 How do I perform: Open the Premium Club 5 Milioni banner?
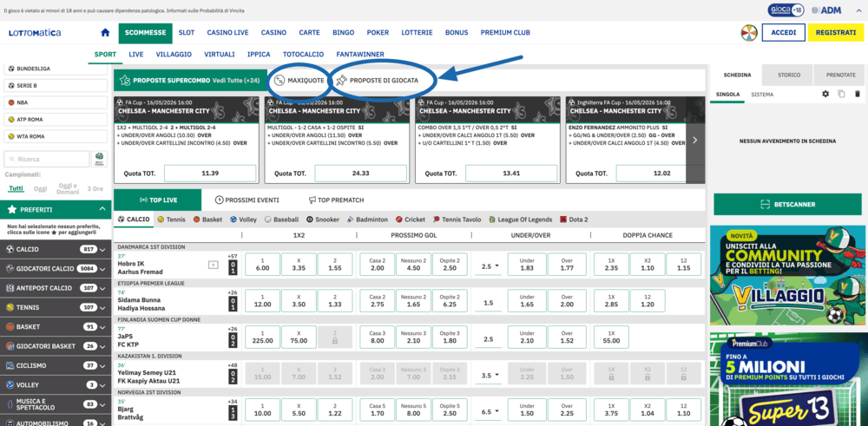pos(787,379)
